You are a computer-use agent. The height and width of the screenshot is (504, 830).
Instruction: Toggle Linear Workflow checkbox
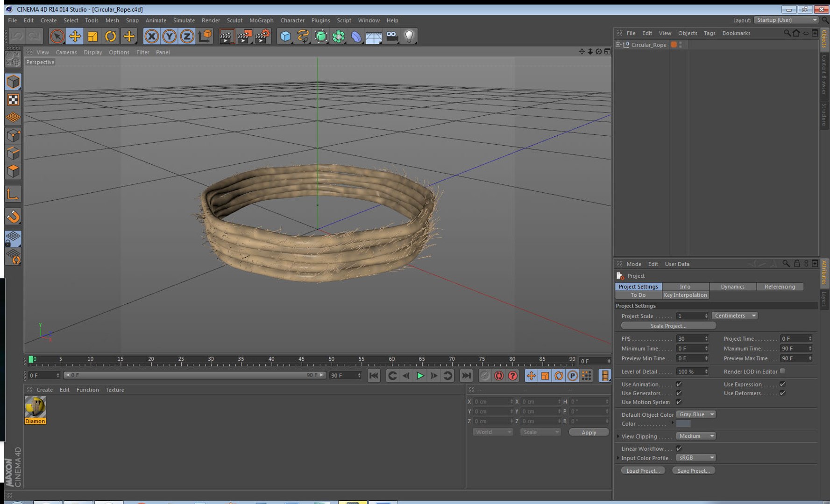[679, 448]
